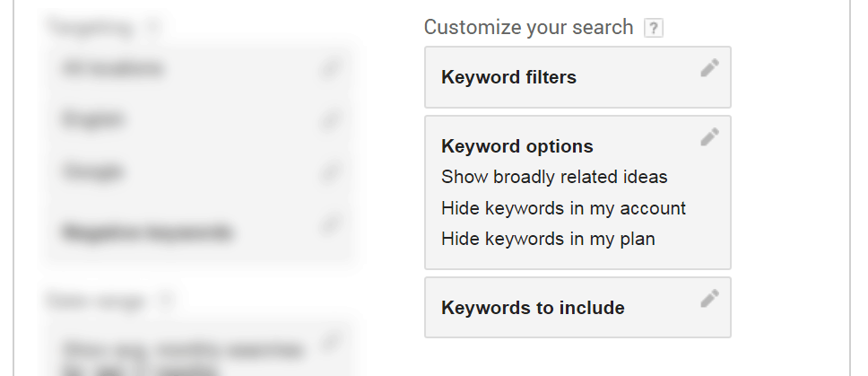Click pencil icon on Keywords to include

(x=709, y=298)
